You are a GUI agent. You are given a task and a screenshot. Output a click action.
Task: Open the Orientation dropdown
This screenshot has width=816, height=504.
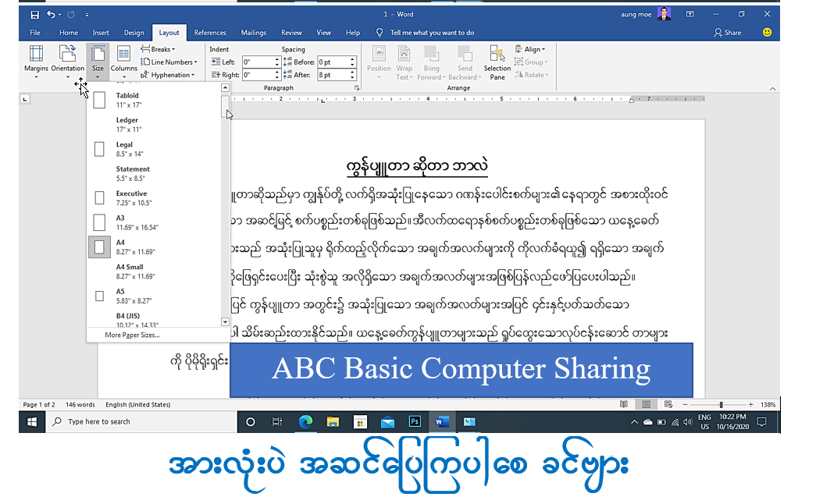[68, 62]
